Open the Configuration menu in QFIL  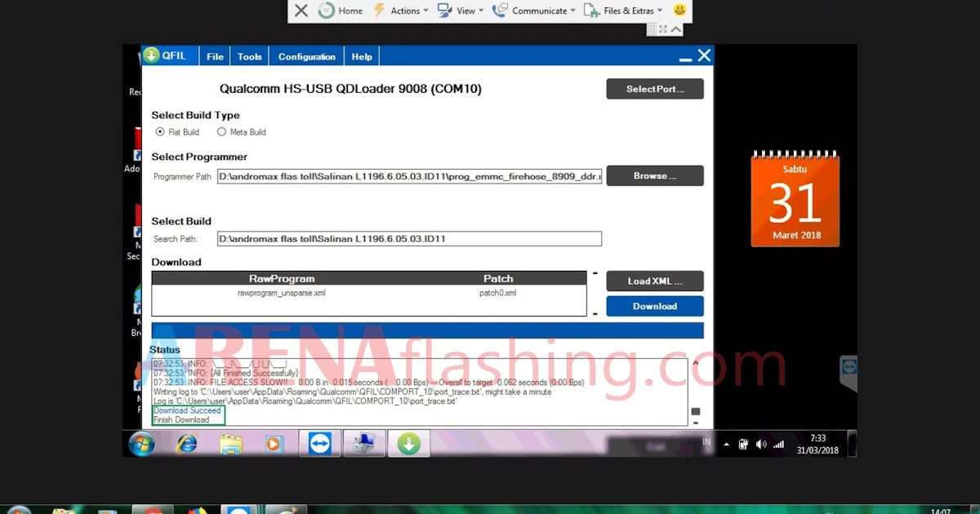[307, 56]
